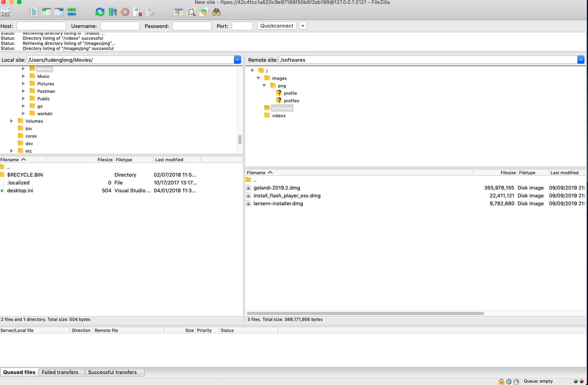Click the Host input field
The height and width of the screenshot is (385, 588).
pos(41,26)
